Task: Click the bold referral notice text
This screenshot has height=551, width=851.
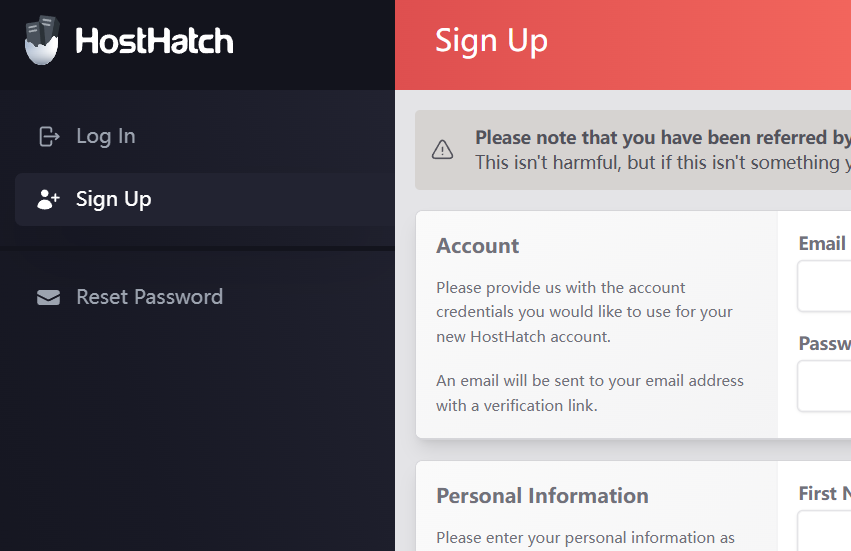Action: [x=662, y=138]
